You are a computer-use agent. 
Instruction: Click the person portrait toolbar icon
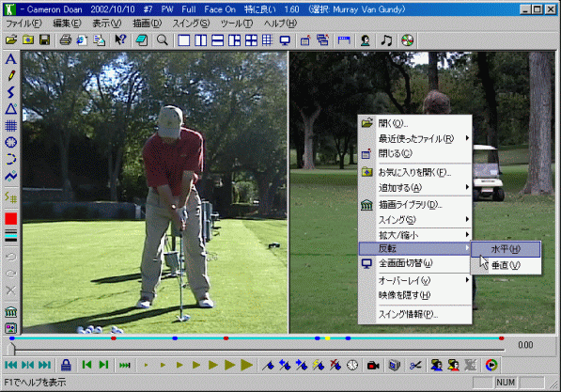tap(366, 40)
